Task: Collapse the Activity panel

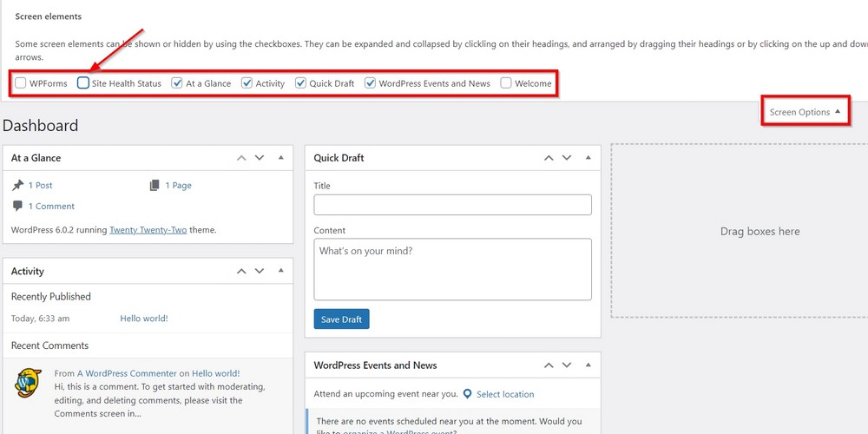Action: [280, 271]
